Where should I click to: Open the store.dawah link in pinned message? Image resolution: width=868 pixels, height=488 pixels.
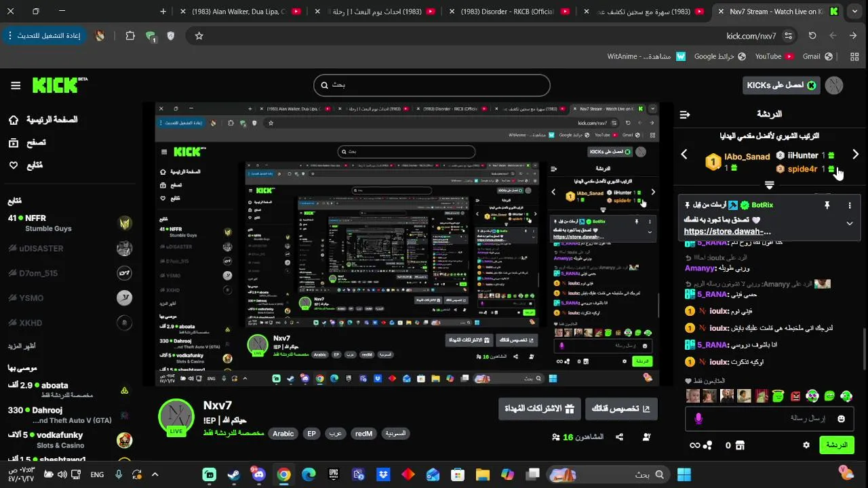tap(728, 231)
